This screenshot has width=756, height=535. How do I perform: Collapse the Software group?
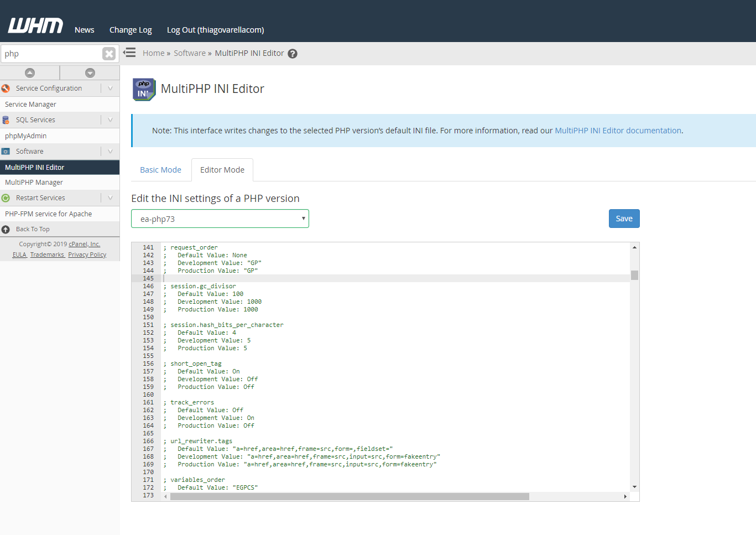pyautogui.click(x=110, y=152)
